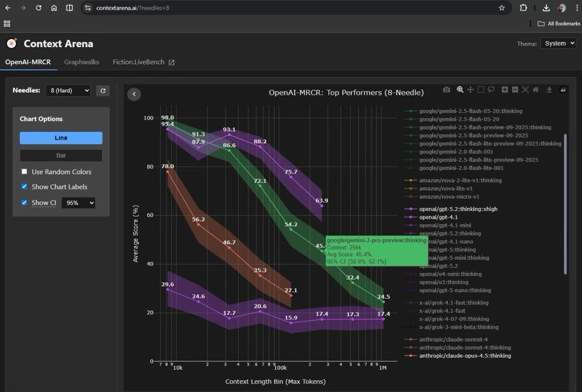Select the Line chart button
582x392 pixels.
click(x=61, y=138)
